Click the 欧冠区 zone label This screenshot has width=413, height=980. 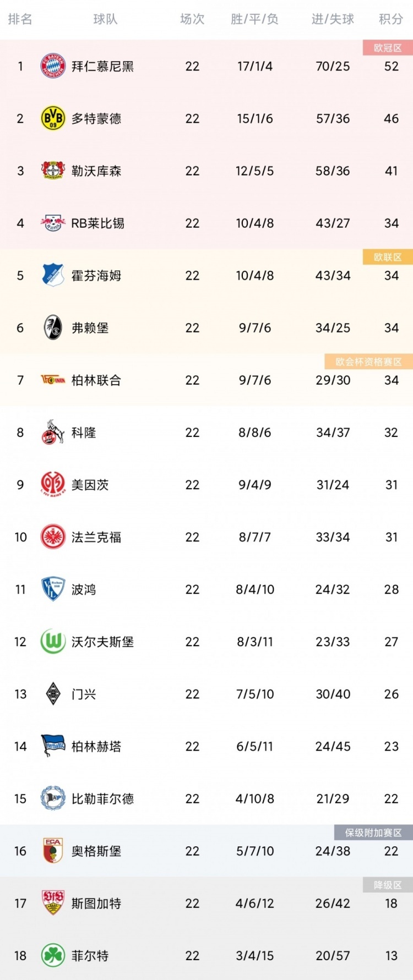click(x=388, y=48)
